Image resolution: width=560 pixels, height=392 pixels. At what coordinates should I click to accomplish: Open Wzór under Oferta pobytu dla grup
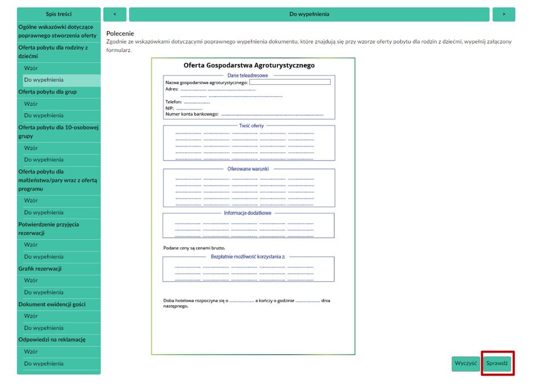tap(31, 104)
